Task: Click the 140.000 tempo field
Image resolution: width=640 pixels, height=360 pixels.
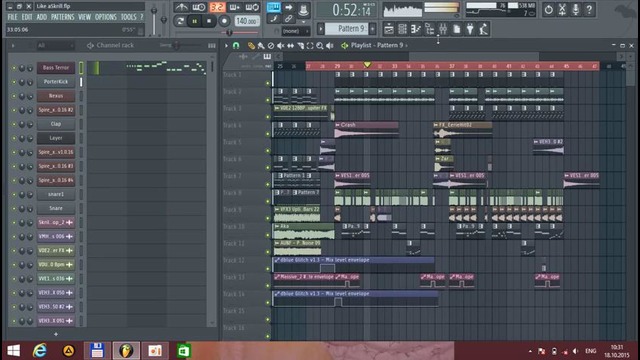Action: pyautogui.click(x=247, y=21)
